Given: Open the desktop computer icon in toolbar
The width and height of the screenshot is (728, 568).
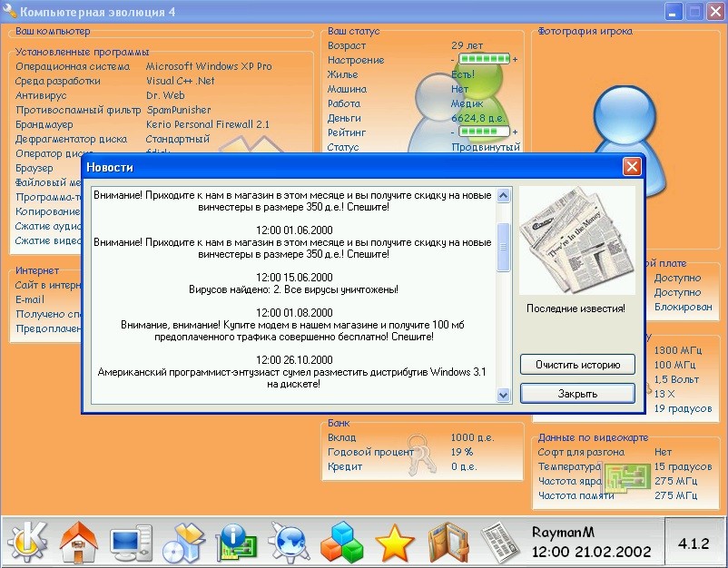Looking at the screenshot, I should click(131, 542).
